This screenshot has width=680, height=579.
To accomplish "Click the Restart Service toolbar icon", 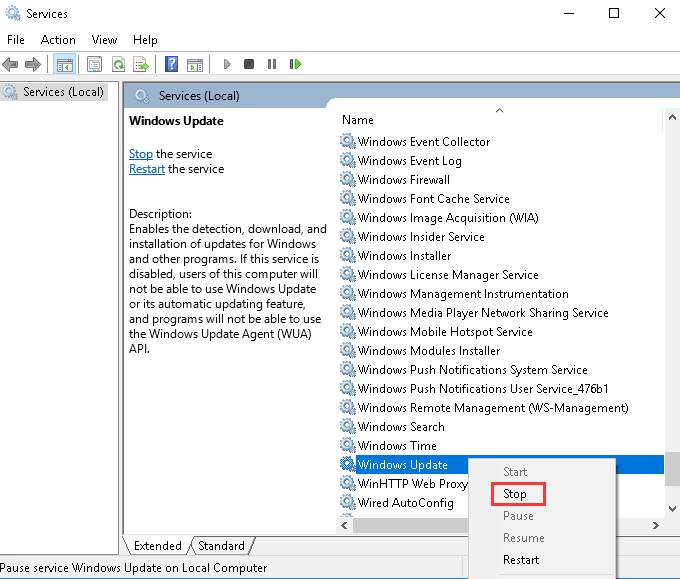I will 295,64.
